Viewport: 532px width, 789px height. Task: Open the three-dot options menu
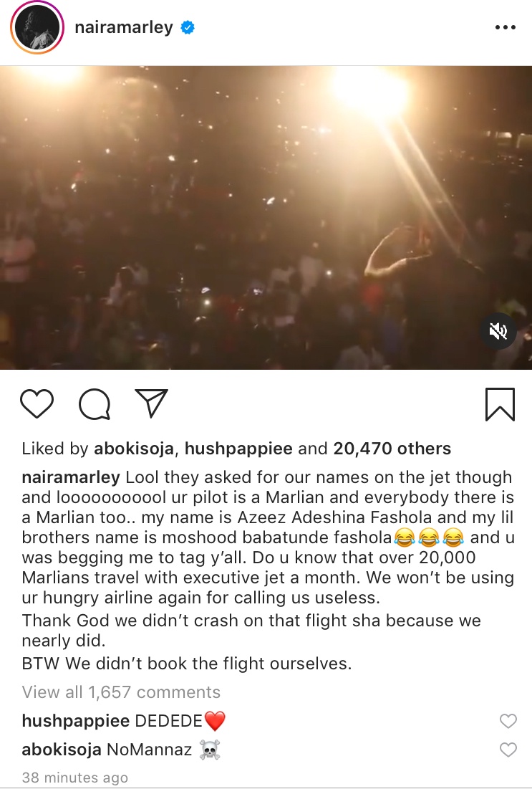point(506,27)
